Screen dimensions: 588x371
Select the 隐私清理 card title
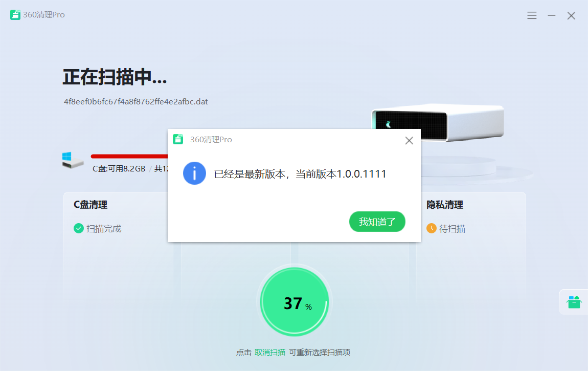[x=445, y=205]
